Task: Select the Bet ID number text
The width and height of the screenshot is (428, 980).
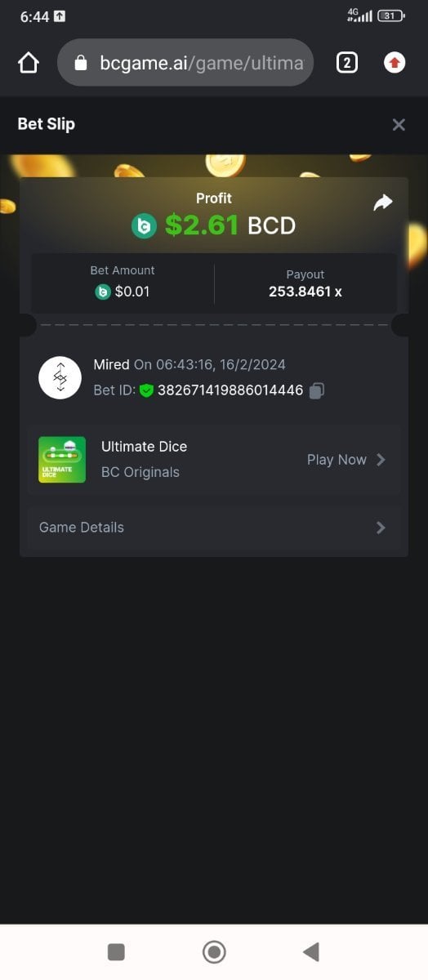Action: point(230,390)
